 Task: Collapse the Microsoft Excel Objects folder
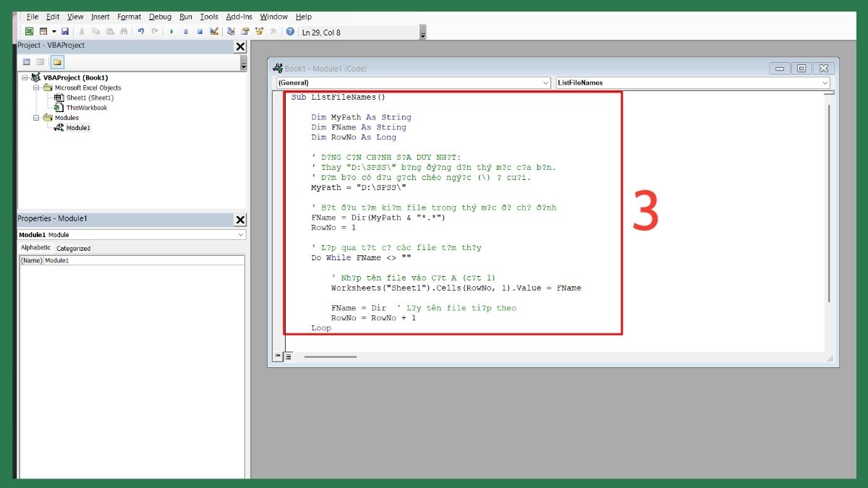pos(36,87)
